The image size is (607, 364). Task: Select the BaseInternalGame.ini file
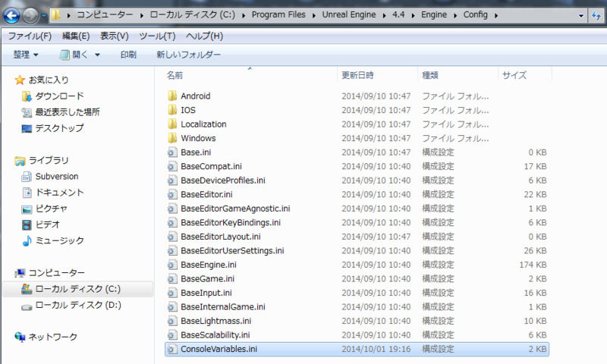(223, 307)
